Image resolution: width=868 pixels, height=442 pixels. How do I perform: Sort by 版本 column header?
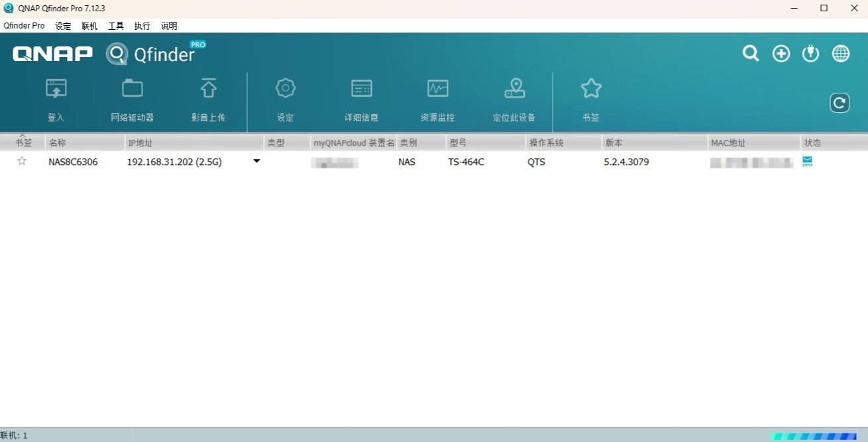[x=655, y=142]
